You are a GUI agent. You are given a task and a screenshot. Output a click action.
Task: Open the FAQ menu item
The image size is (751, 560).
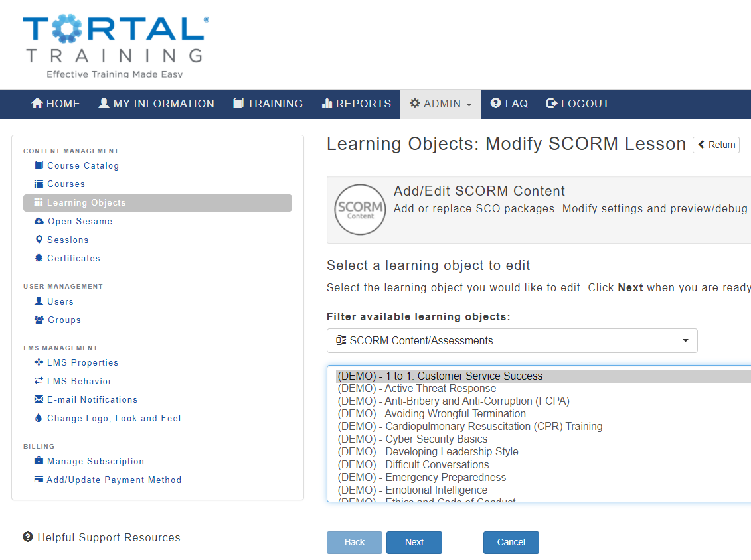509,104
